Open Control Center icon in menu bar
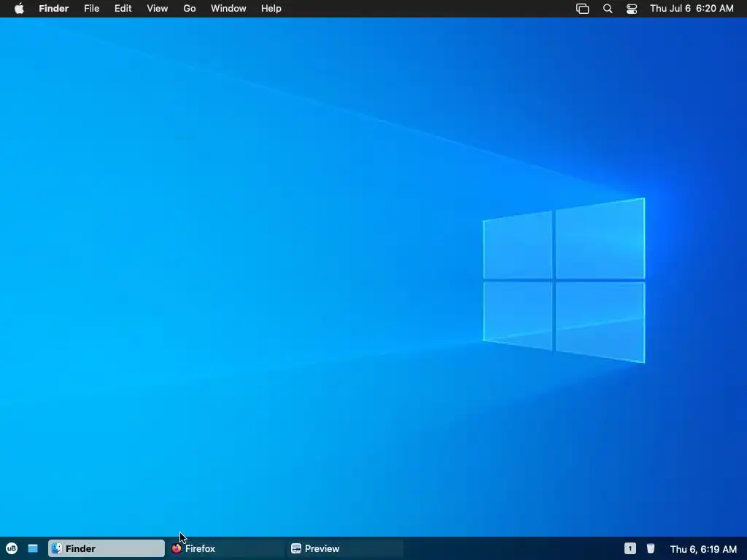 pyautogui.click(x=632, y=9)
